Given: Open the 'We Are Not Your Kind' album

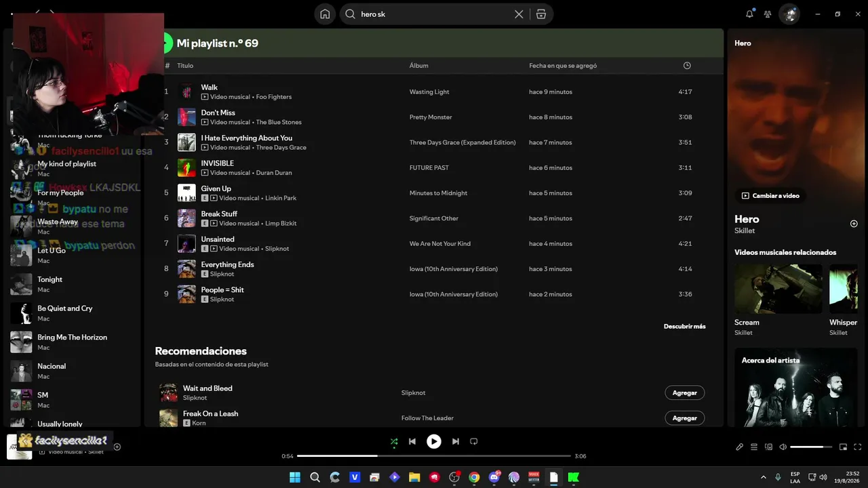Looking at the screenshot, I should click(x=440, y=244).
